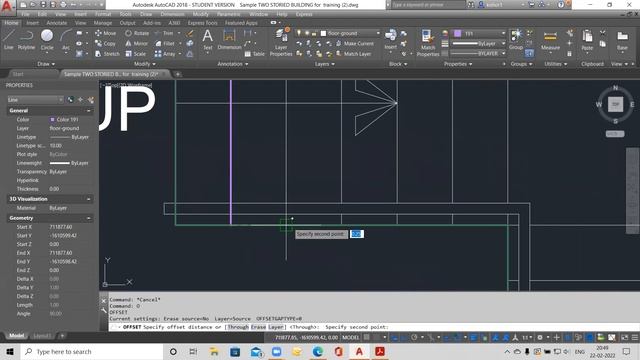Expand the Annotation panel
This screenshot has width=640, height=360.
point(233,64)
